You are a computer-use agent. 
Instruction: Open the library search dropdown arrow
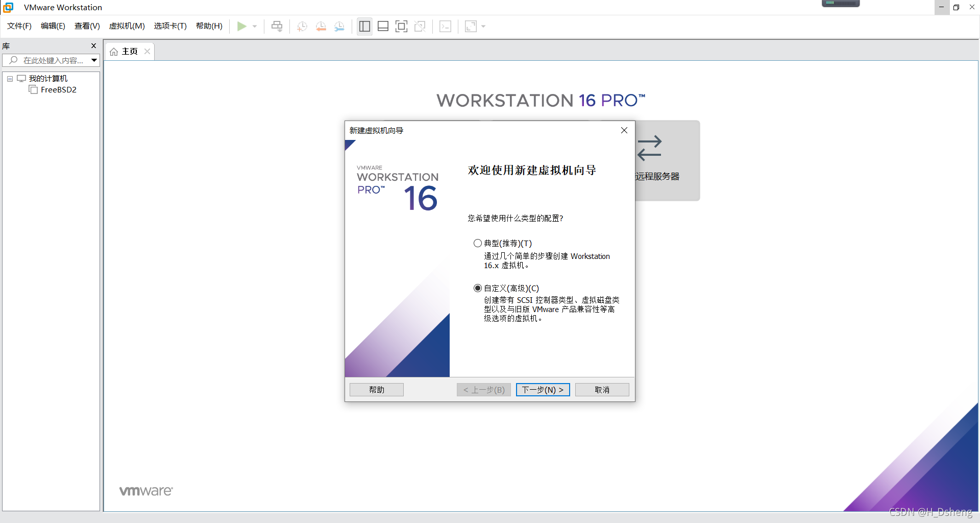94,60
